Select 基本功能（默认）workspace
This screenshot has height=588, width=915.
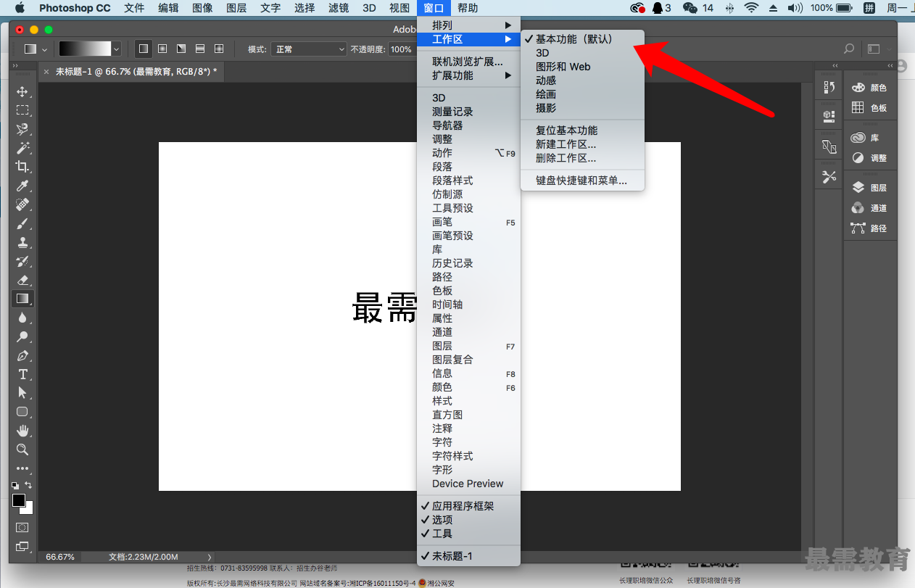coord(582,39)
